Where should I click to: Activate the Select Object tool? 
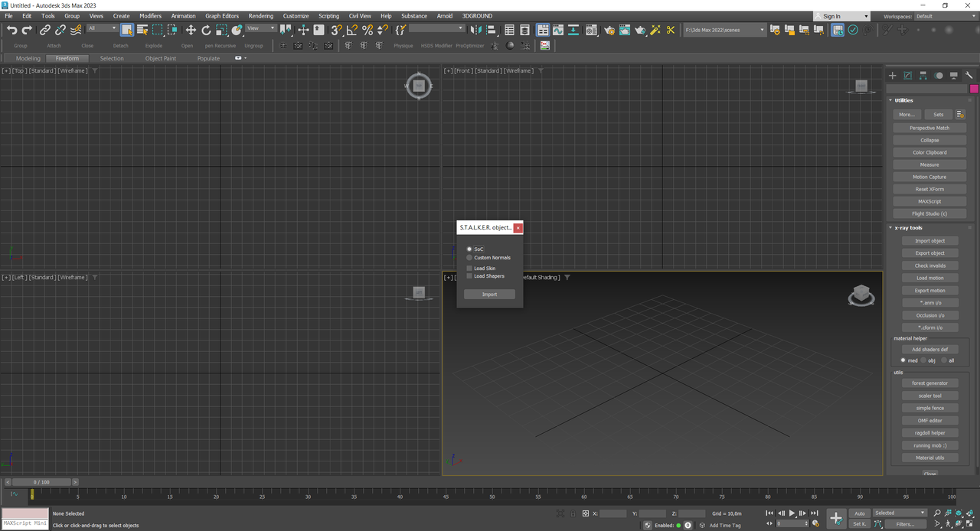pyautogui.click(x=127, y=30)
